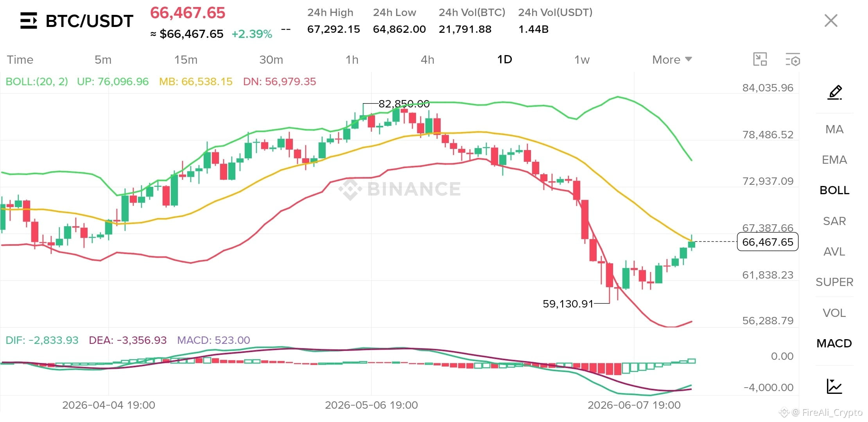Expand the More timeframes dropdown
Image resolution: width=868 pixels, height=422 pixels.
[672, 60]
